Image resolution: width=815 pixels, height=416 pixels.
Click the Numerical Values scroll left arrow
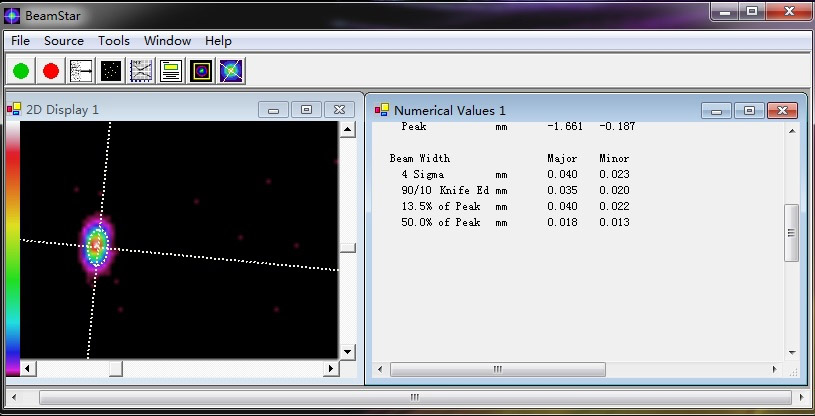point(380,369)
